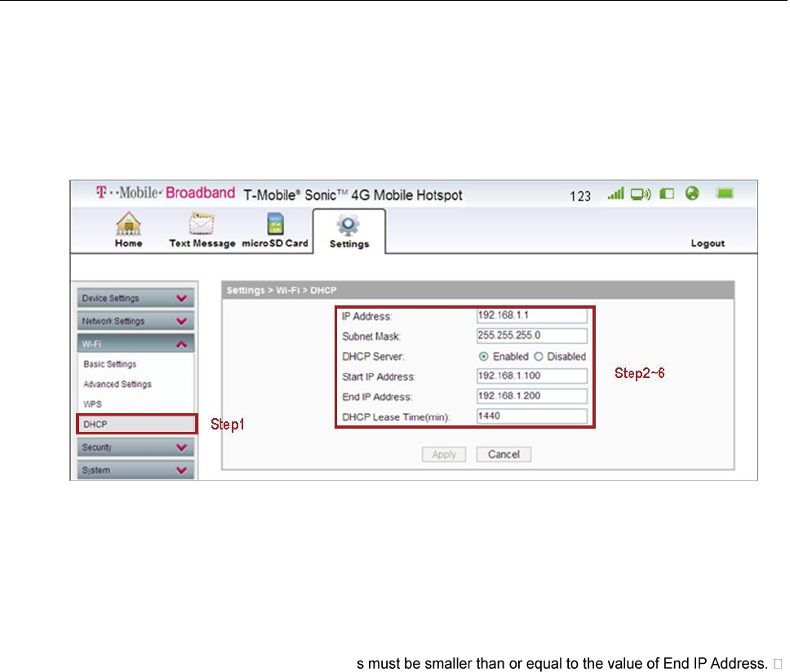Image resolution: width=790 pixels, height=672 pixels.
Task: Click the Settings > Wi-Fi > DHCP breadcrumb
Action: 282,291
